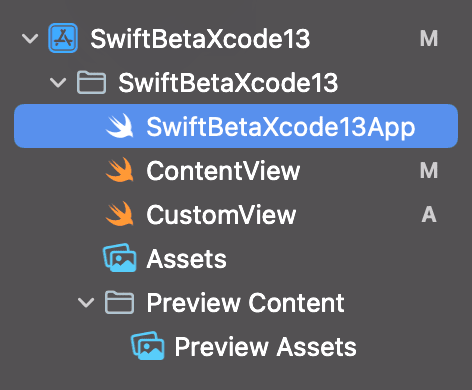Click the SwiftBetaXcode13 group folder icon
472x390 pixels.
[x=91, y=82]
